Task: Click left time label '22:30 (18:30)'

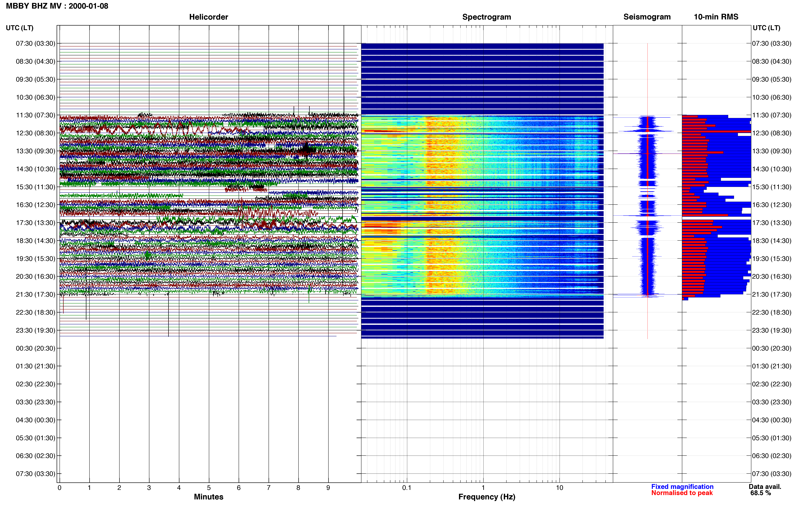Action: (36, 313)
